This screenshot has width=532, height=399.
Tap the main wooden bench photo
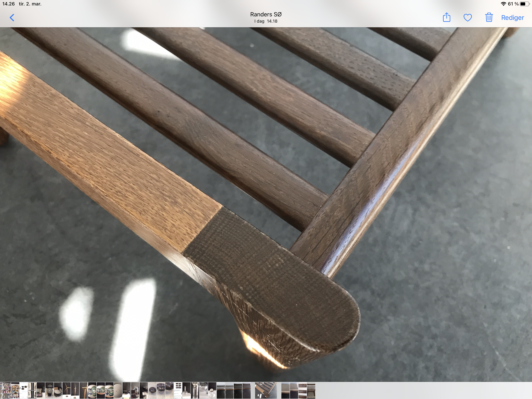266,205
